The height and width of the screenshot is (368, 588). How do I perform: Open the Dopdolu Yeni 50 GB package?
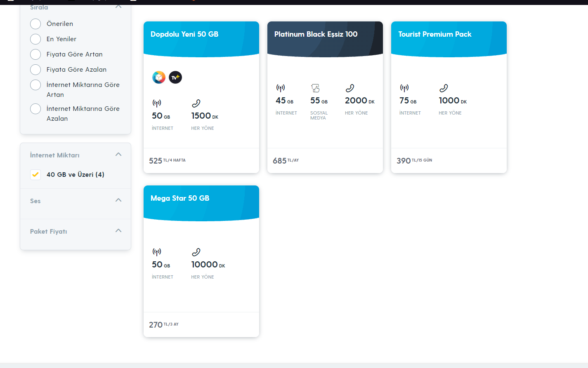coord(184,34)
